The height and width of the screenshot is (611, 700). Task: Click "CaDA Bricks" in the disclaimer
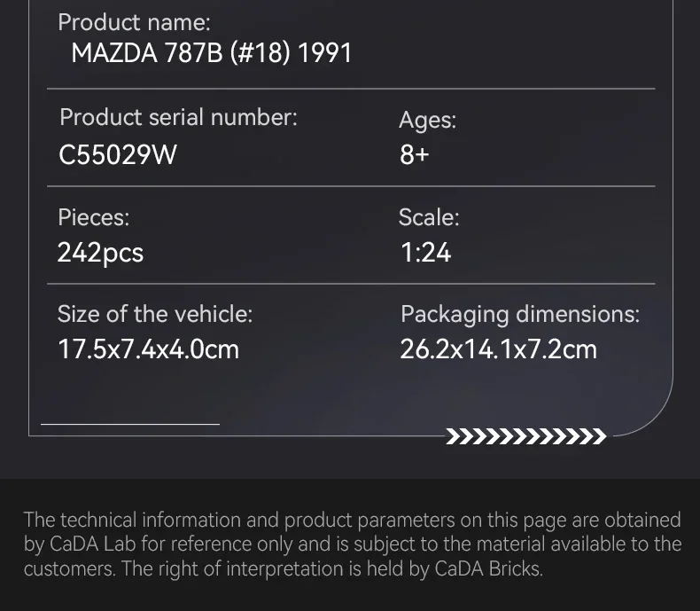pyautogui.click(x=486, y=568)
